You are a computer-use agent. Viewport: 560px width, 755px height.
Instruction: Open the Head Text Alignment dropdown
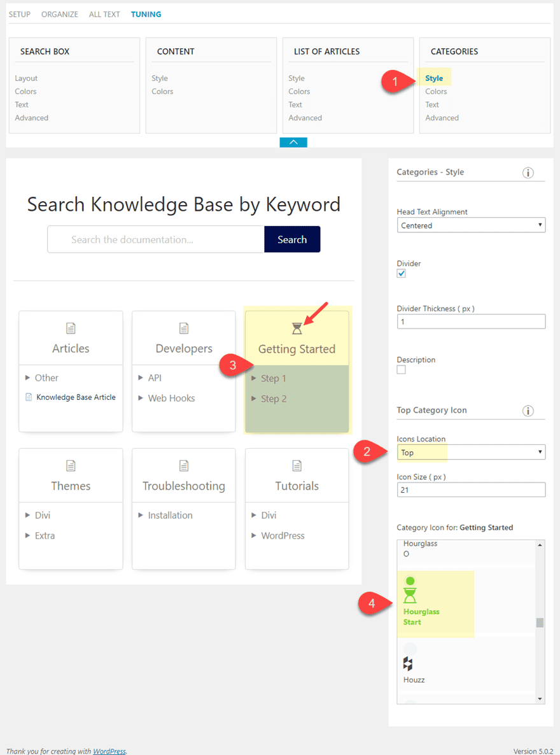(471, 225)
